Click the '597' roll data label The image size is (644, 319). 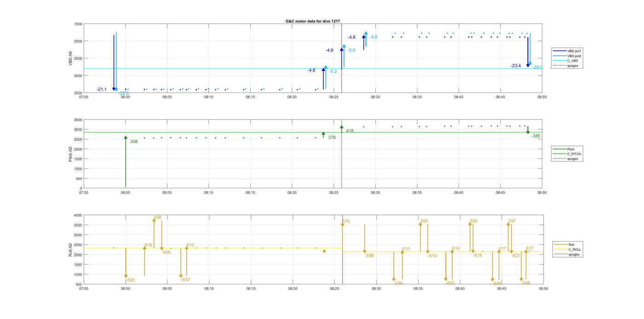(512, 221)
